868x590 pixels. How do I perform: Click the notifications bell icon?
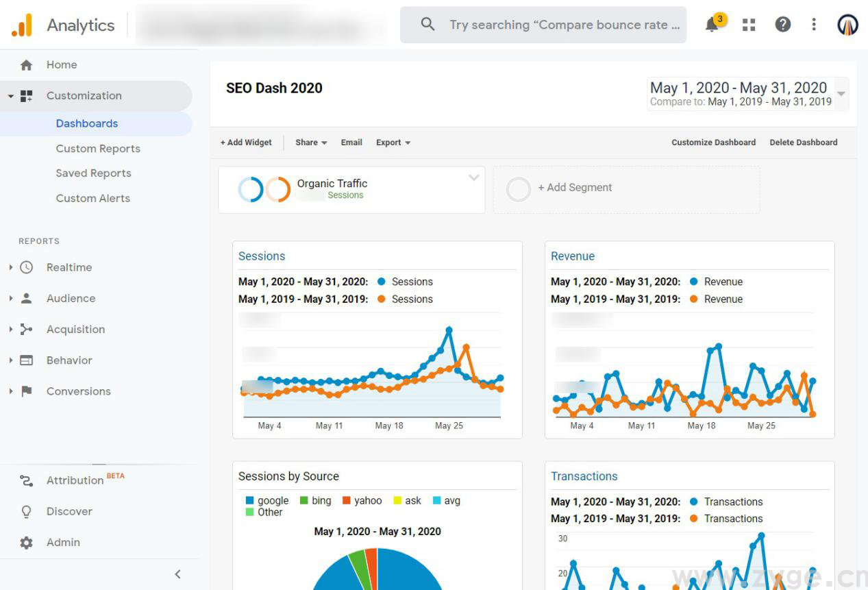coord(713,25)
